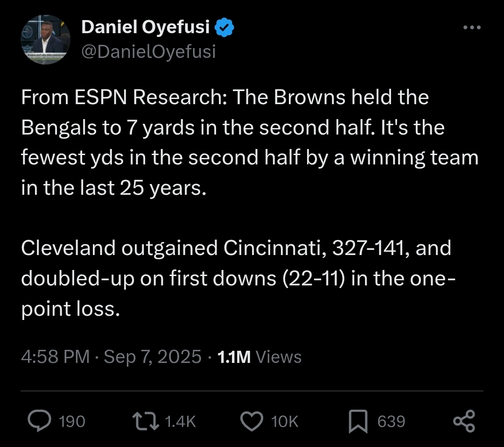Click the 10K likes count
Viewport: 504px width, 447px height.
tap(285, 422)
